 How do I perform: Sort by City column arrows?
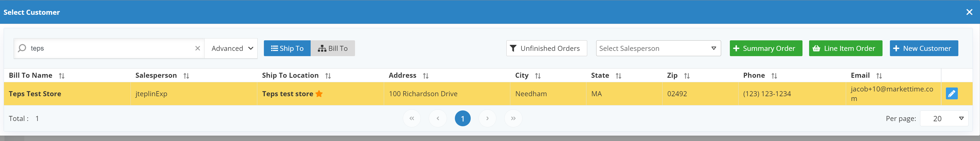tap(538, 76)
